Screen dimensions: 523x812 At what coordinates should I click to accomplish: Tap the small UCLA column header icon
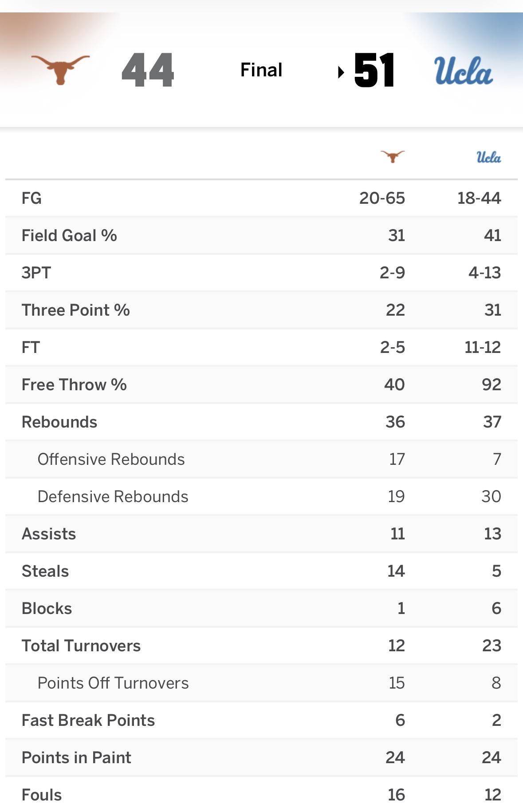(x=488, y=157)
